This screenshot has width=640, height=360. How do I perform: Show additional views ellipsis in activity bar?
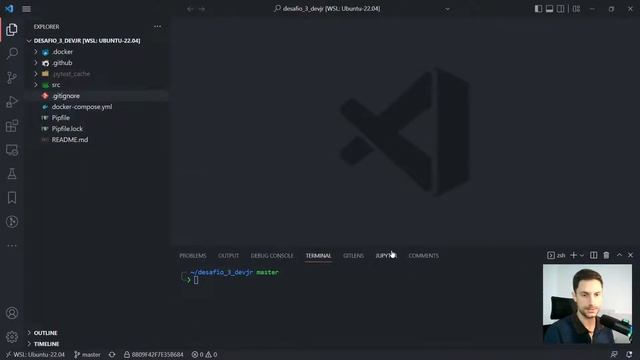pos(12,245)
